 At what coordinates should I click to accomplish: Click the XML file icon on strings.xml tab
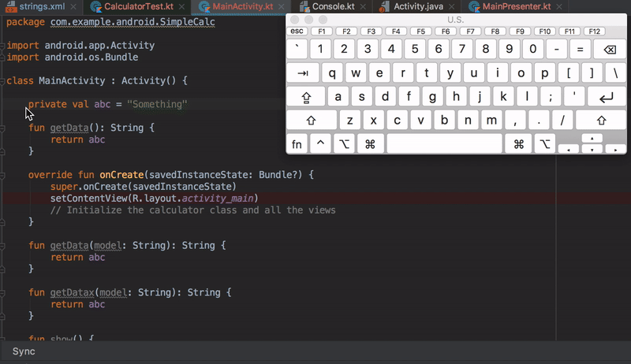click(x=11, y=7)
